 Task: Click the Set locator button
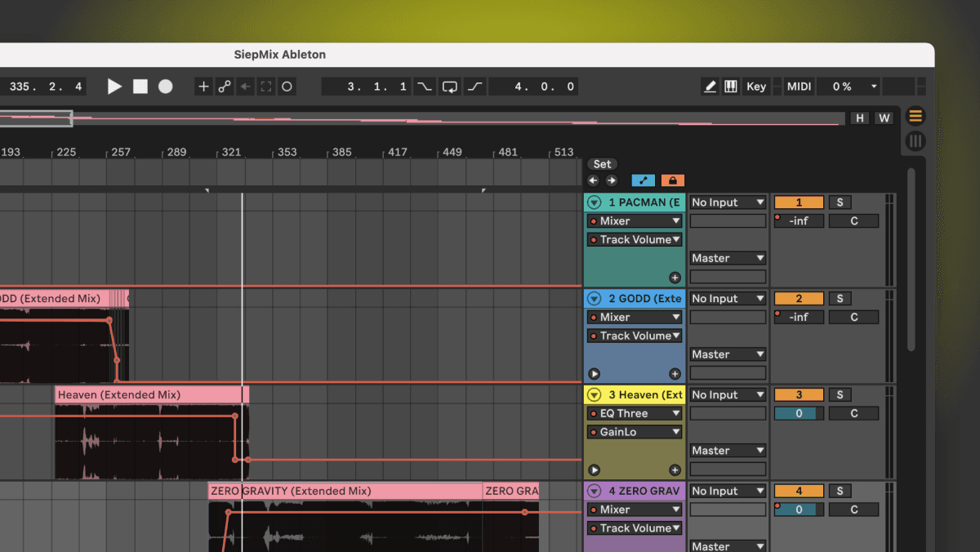click(x=602, y=164)
